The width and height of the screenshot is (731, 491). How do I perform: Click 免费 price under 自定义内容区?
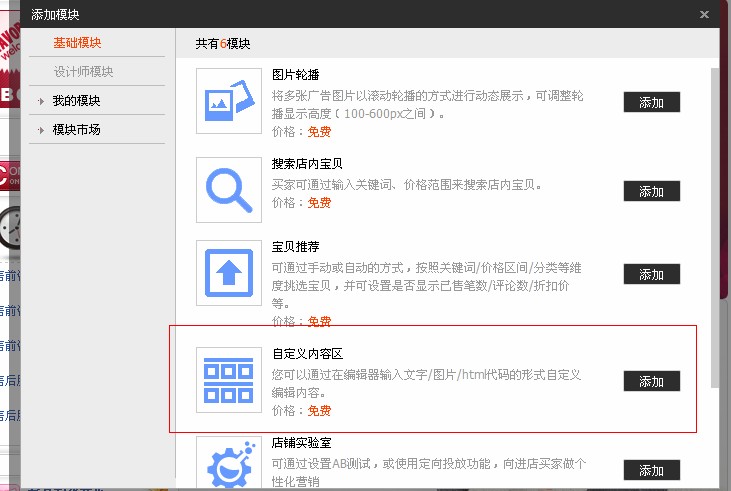[319, 411]
